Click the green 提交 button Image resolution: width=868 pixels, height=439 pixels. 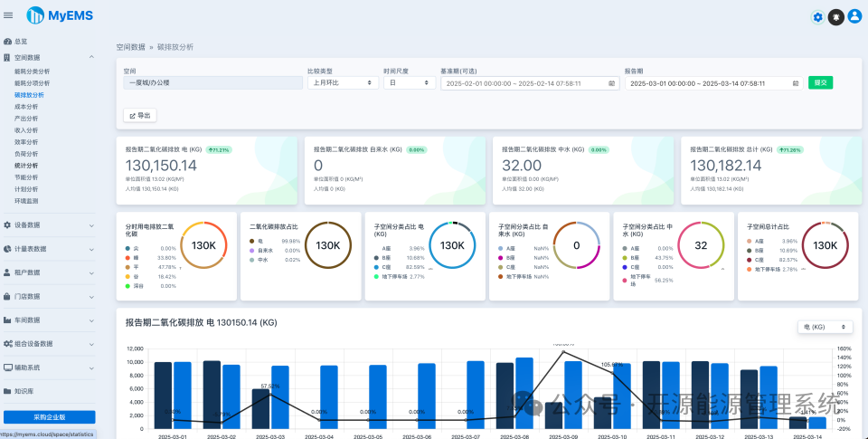[x=820, y=82]
